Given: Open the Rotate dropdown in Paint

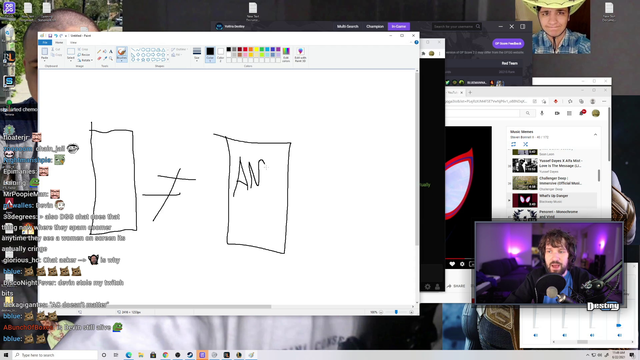Looking at the screenshot, I should 85,60.
